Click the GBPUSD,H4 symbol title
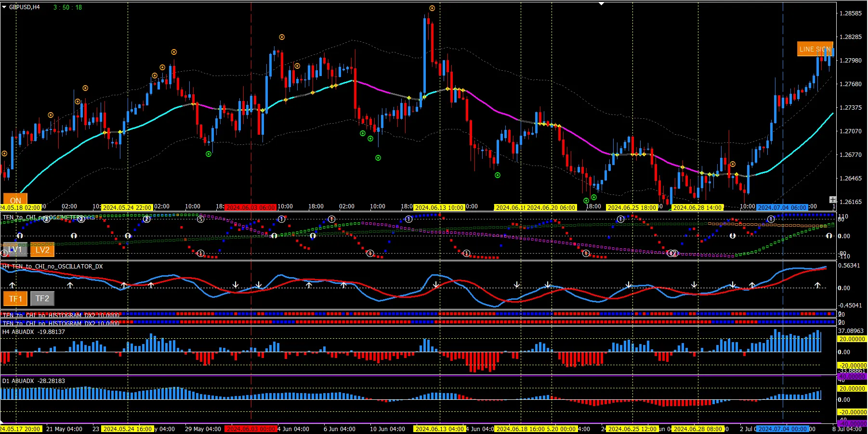 click(25, 7)
